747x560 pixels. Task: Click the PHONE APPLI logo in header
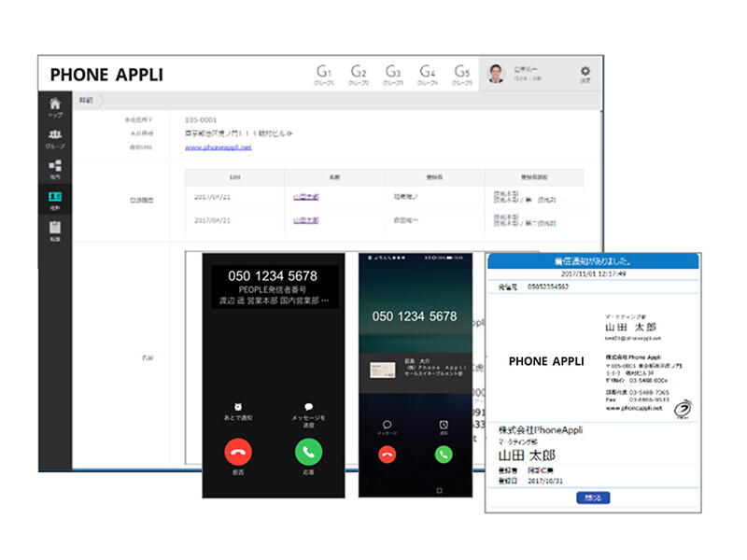pyautogui.click(x=106, y=75)
